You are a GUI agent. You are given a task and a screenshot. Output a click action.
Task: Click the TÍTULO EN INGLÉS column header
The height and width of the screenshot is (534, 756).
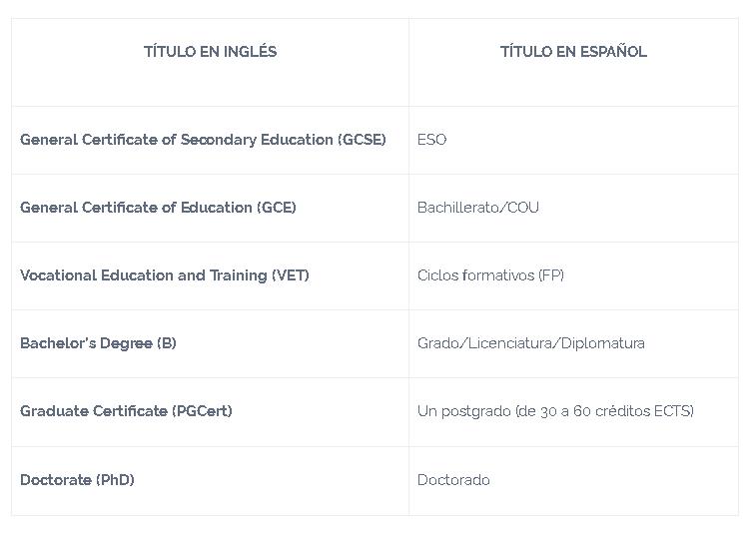pyautogui.click(x=210, y=52)
